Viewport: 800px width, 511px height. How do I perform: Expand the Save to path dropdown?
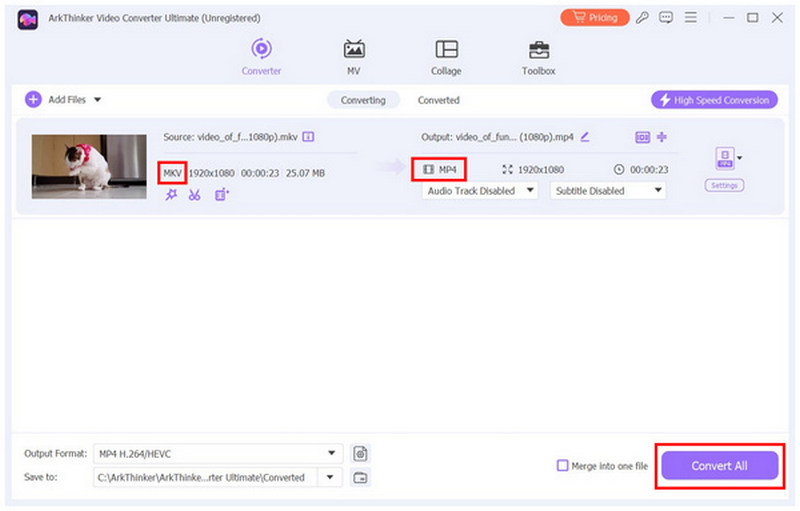pyautogui.click(x=330, y=477)
